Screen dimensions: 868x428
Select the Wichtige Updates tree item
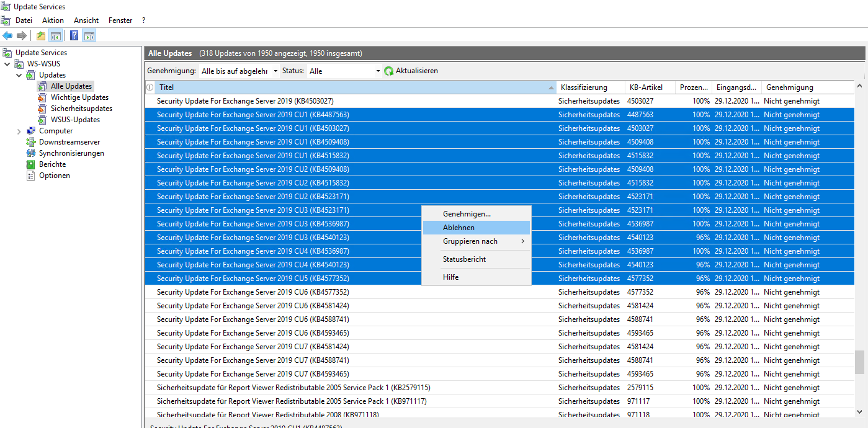79,97
